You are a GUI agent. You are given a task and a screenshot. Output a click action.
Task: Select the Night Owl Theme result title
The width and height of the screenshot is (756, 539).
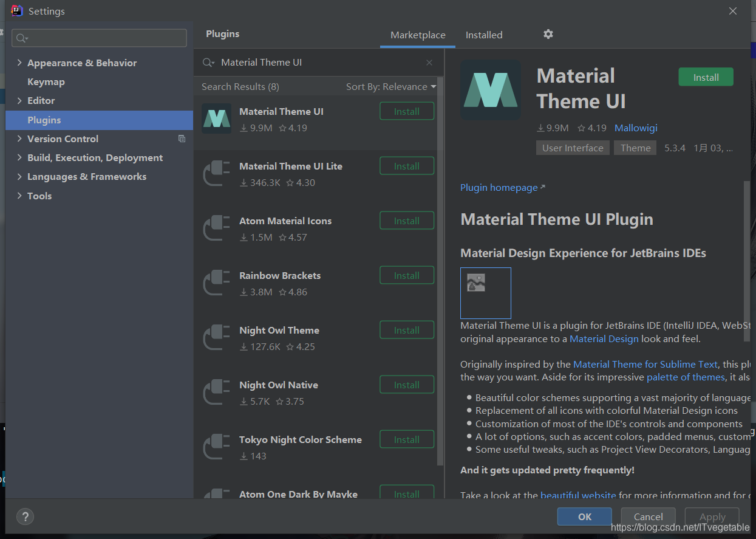(x=279, y=330)
